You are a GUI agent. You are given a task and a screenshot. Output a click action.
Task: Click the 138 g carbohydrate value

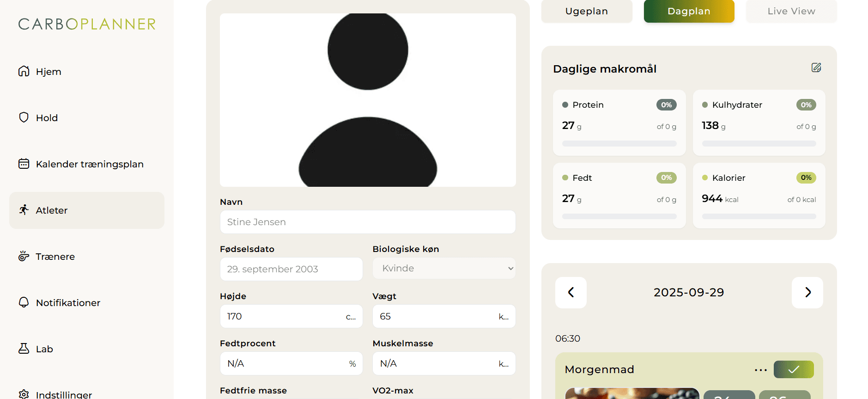tap(714, 126)
